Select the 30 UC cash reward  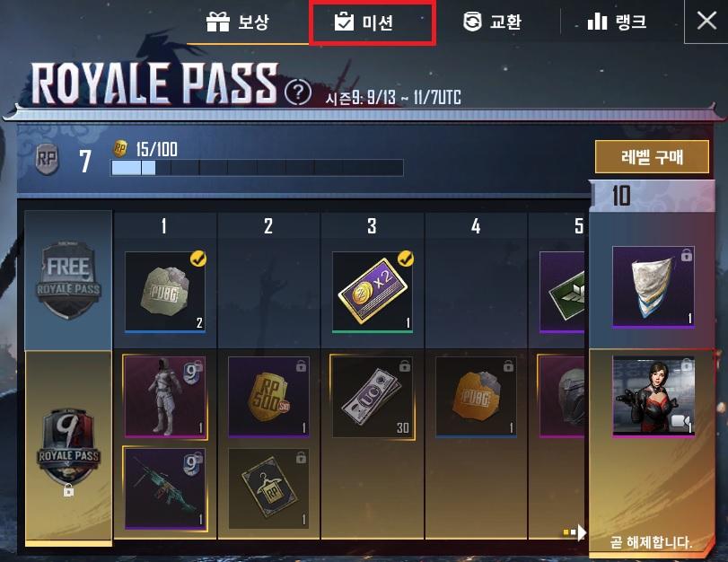click(373, 396)
